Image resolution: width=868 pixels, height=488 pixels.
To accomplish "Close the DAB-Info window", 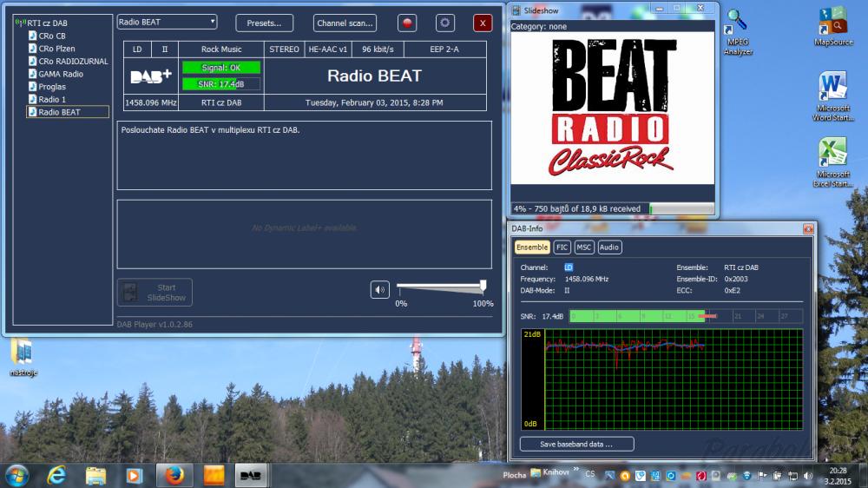I will [808, 228].
